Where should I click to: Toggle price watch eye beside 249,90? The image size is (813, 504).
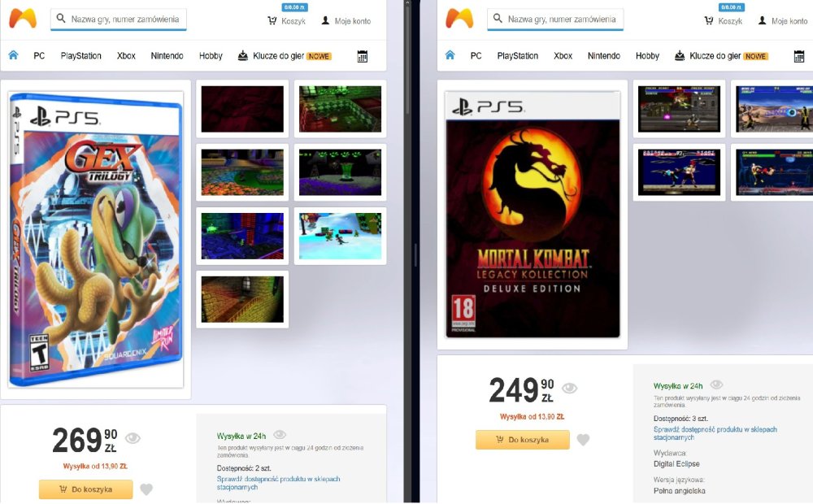tap(569, 389)
